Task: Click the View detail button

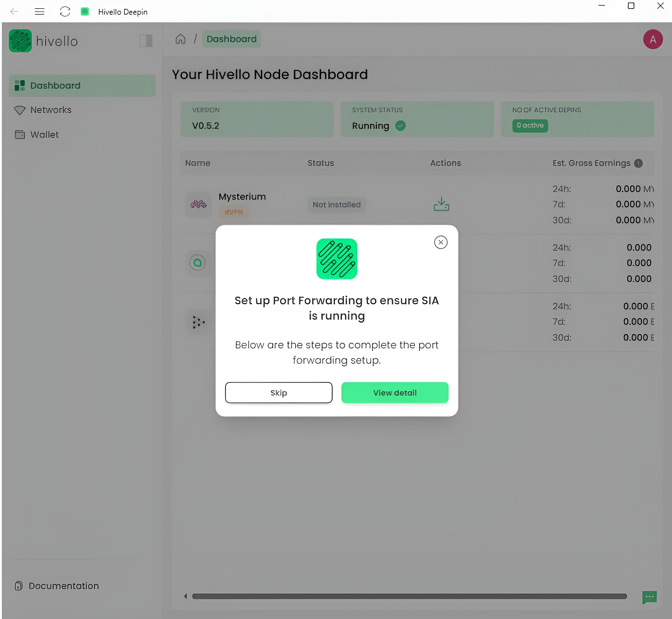Action: [x=395, y=392]
